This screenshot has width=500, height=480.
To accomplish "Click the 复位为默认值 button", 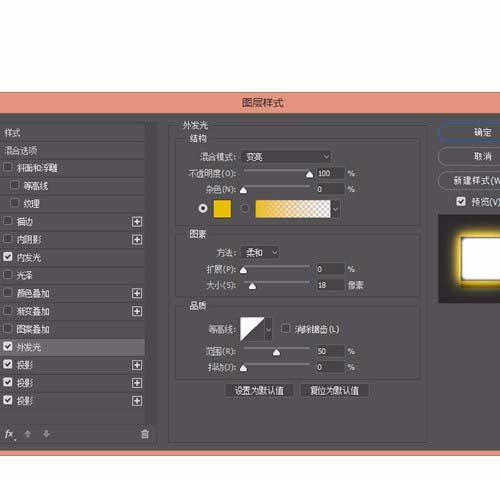I will (335, 390).
